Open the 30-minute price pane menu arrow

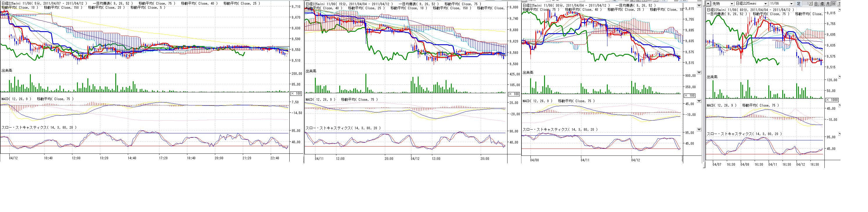[x=699, y=6]
